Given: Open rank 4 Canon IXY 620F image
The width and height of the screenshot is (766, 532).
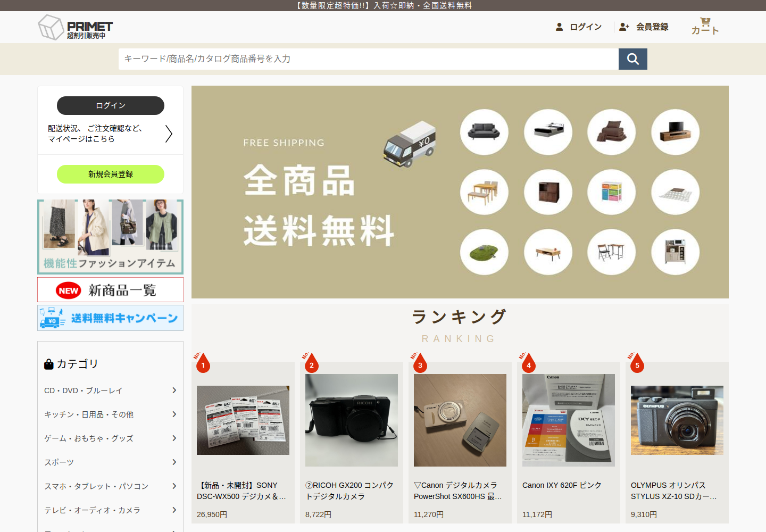Looking at the screenshot, I should (569, 420).
